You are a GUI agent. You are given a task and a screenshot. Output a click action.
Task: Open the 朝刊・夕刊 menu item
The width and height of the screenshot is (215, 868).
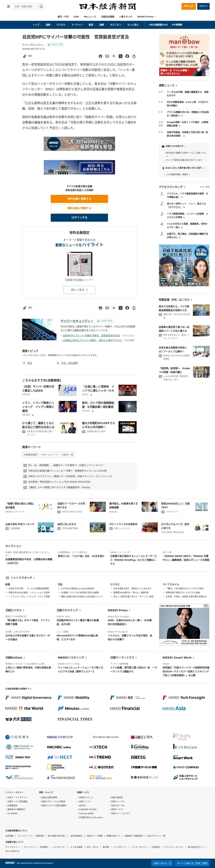(63, 16)
